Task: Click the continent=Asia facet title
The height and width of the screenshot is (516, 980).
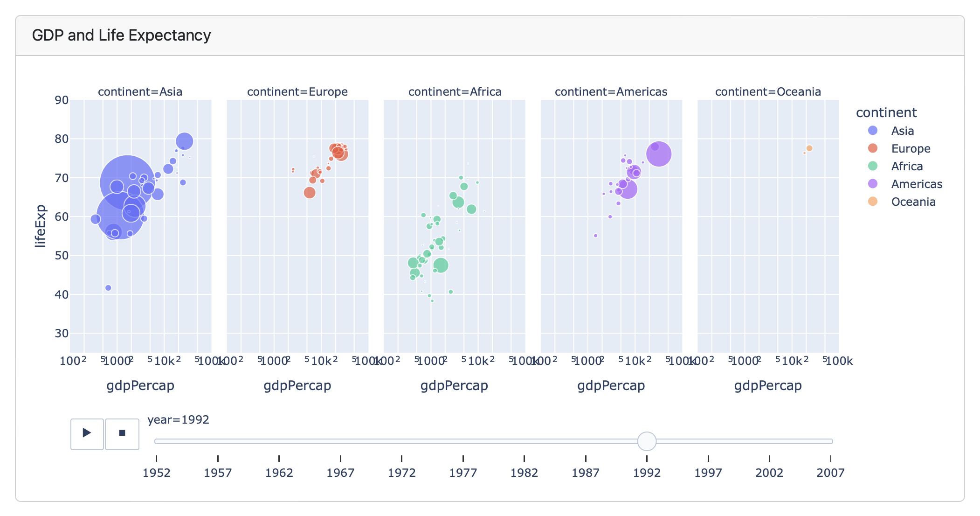Action: pos(140,91)
